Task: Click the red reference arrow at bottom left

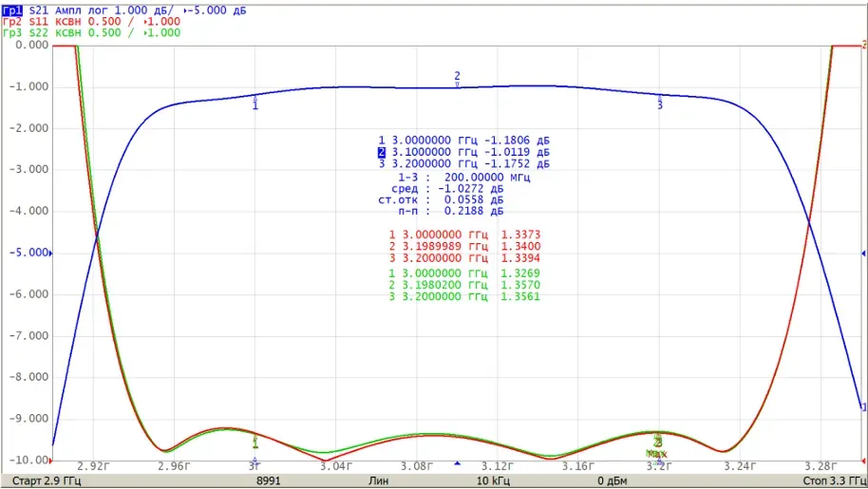Action: click(51, 461)
